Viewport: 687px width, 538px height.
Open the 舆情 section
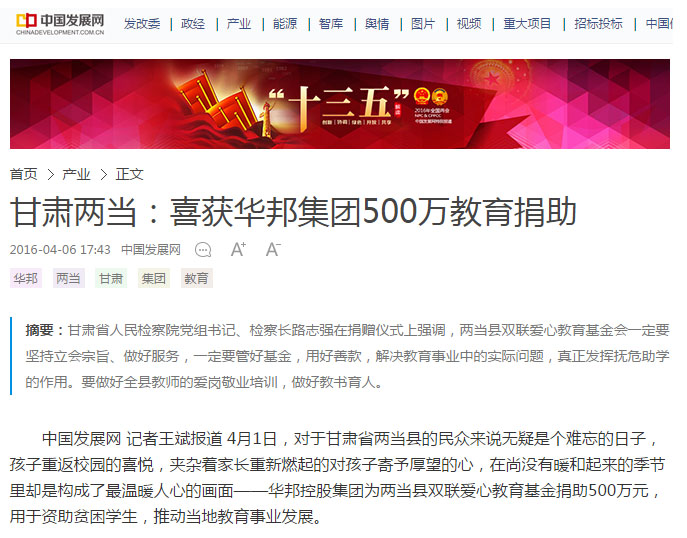[377, 23]
